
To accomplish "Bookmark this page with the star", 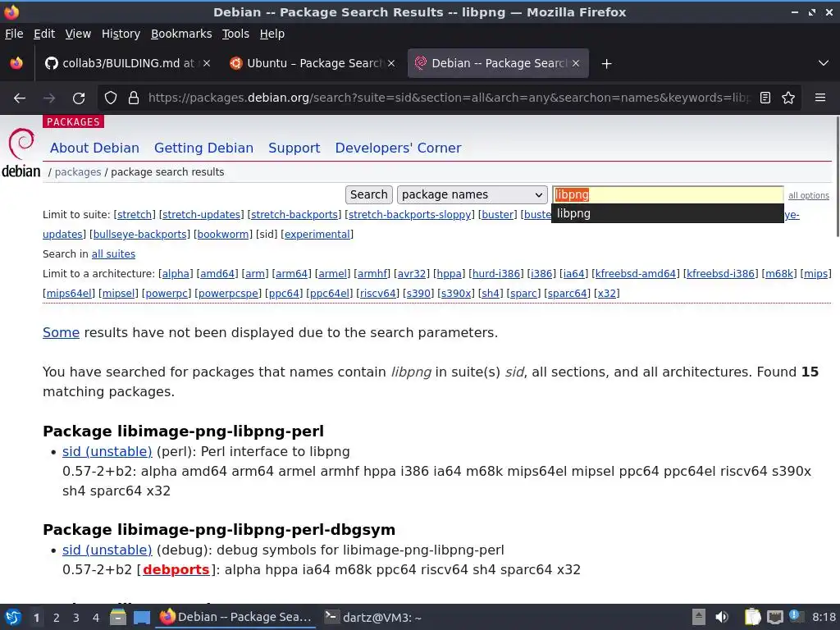I will pyautogui.click(x=788, y=98).
